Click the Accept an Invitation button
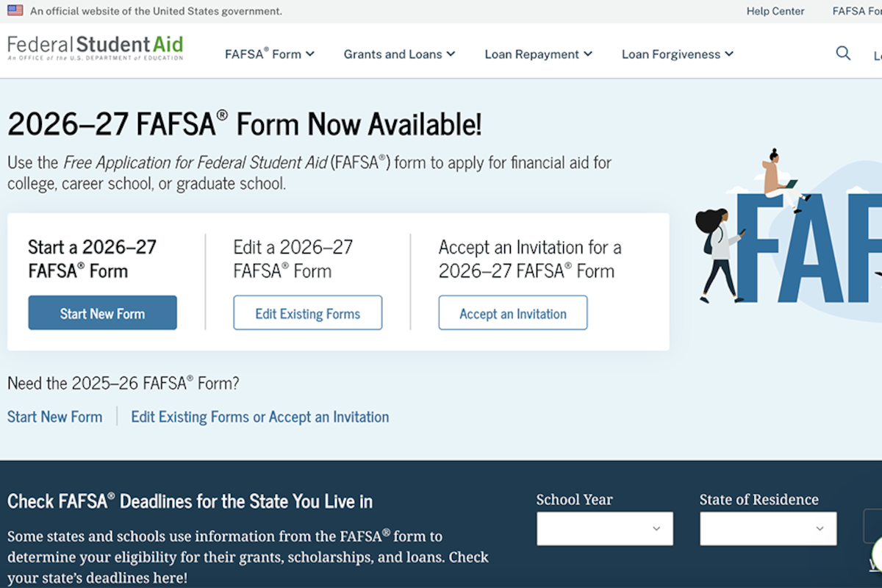882x588 pixels. point(512,312)
